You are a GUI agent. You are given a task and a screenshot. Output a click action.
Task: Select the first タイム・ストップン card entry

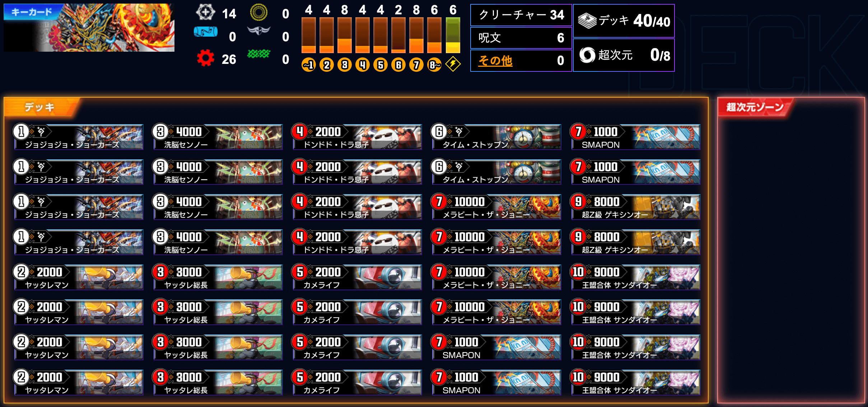coord(496,137)
